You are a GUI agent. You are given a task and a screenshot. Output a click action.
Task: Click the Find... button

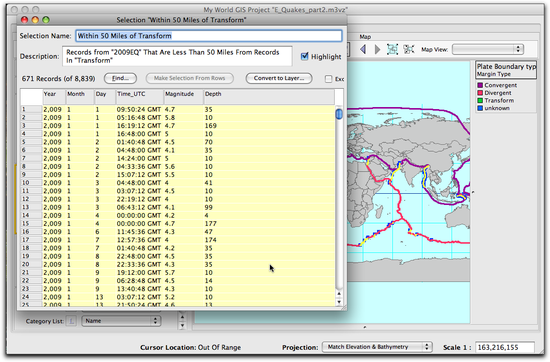(120, 78)
